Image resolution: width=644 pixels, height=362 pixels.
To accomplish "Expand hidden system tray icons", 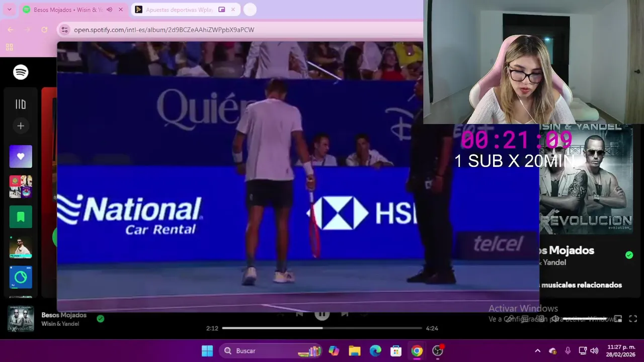I will coord(537,351).
